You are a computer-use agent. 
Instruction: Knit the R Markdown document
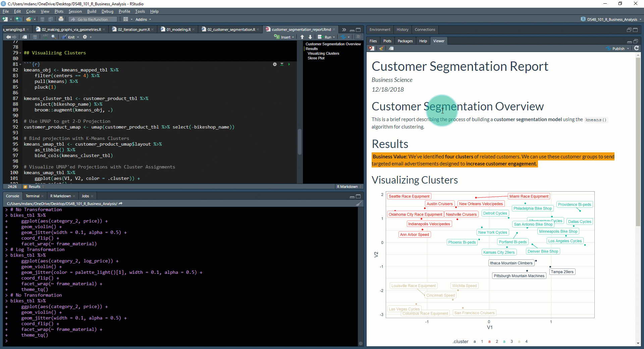68,37
